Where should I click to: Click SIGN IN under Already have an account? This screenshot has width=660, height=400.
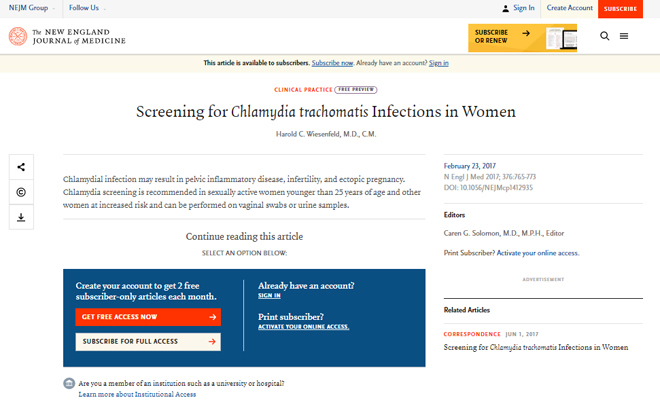click(269, 296)
